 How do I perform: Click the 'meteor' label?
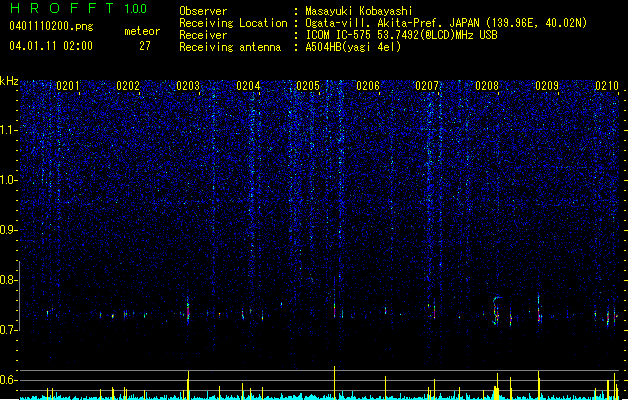point(142,31)
